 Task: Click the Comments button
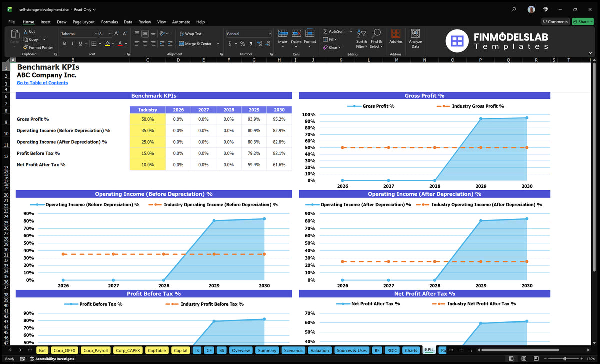(x=555, y=22)
